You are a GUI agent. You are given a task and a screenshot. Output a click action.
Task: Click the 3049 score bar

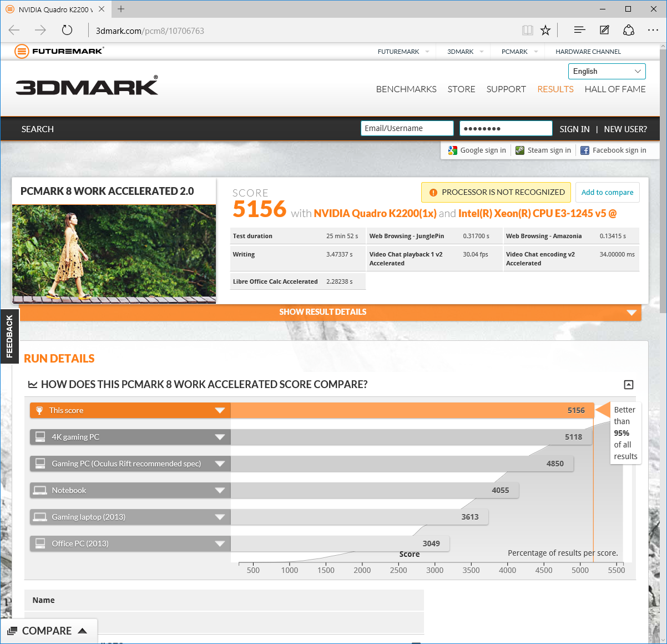(340, 544)
